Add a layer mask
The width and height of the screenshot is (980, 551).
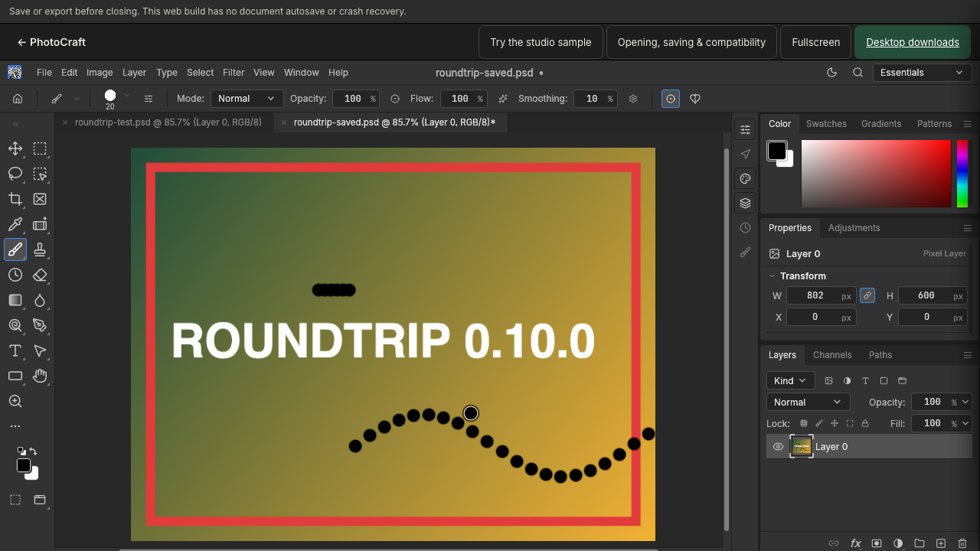(877, 543)
